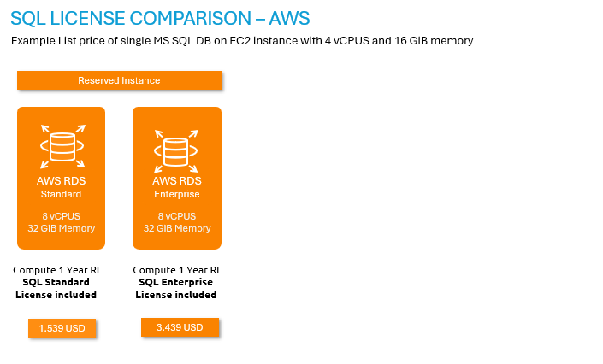The image size is (603, 364).
Task: Click 32 GiB Memory in the Enterprise card
Action: point(177,228)
